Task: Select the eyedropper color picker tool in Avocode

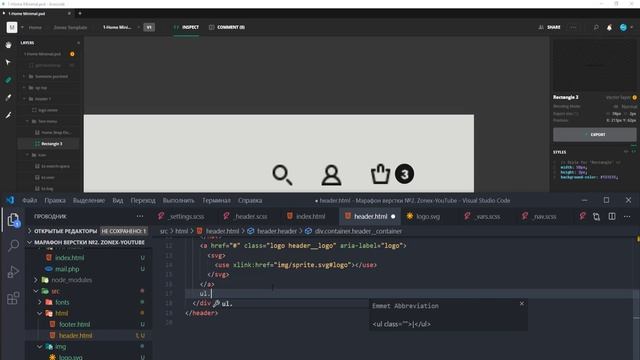Action: (8, 98)
